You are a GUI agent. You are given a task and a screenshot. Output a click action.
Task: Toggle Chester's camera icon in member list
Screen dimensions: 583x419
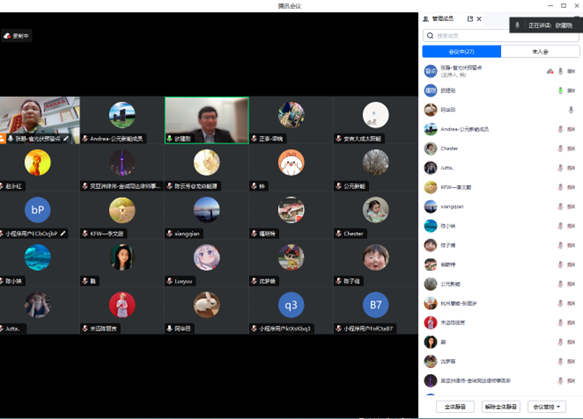click(x=571, y=148)
